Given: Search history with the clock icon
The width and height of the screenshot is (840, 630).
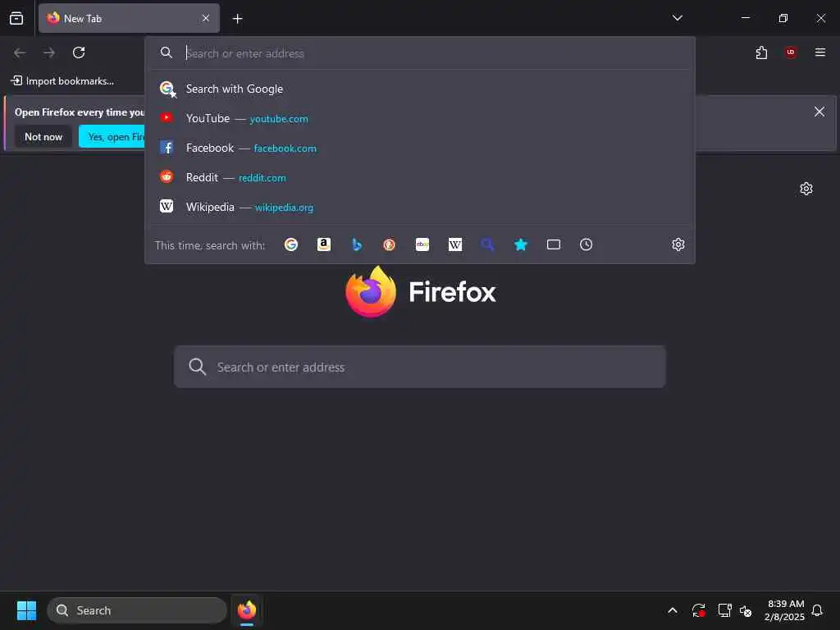Looking at the screenshot, I should pos(586,244).
